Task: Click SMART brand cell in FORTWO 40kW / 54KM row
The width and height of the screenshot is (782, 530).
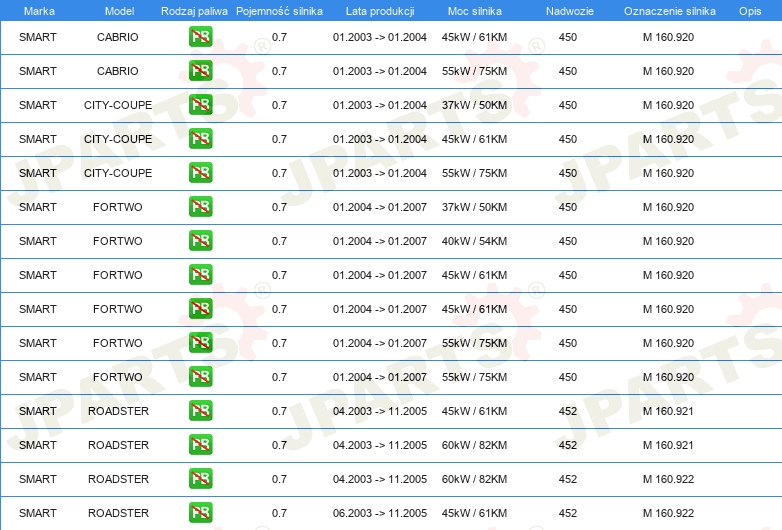Action: 38,241
